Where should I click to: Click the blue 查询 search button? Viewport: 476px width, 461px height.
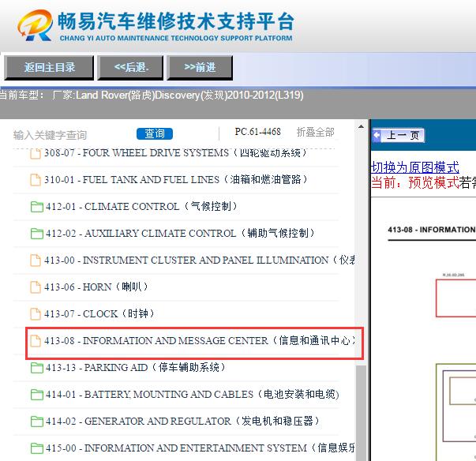point(155,133)
